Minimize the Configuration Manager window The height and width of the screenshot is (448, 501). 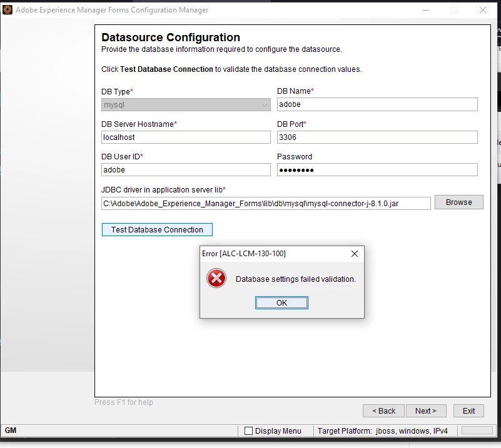pyautogui.click(x=425, y=10)
